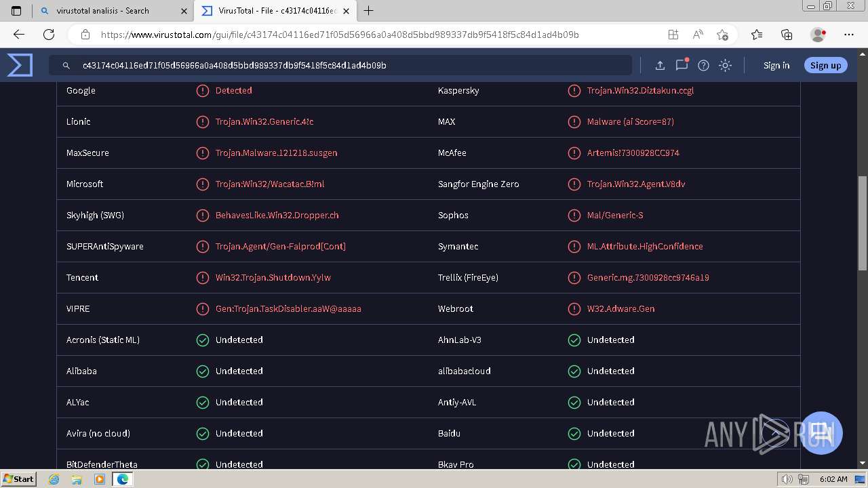868x488 pixels.
Task: Click the Gen:Trojan.TaskDisabler.aaW@aaaaa result
Action: tap(288, 309)
